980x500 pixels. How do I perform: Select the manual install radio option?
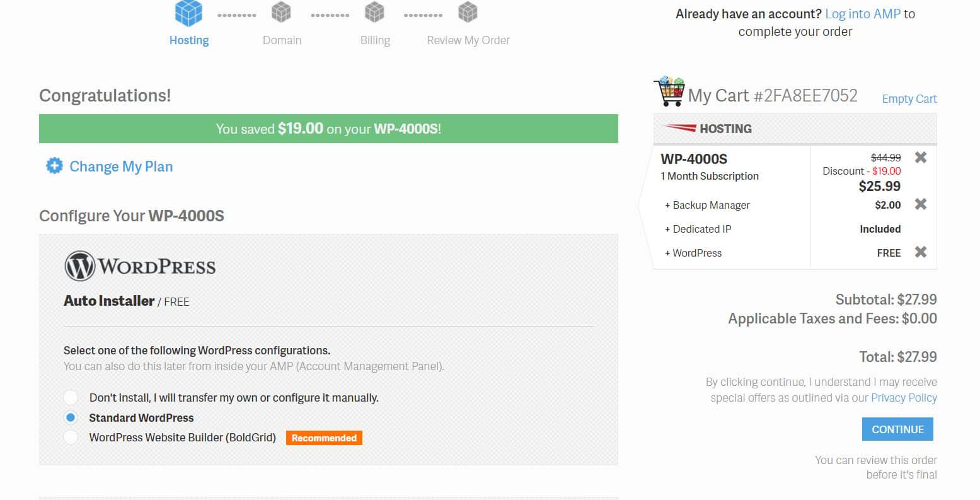(71, 398)
